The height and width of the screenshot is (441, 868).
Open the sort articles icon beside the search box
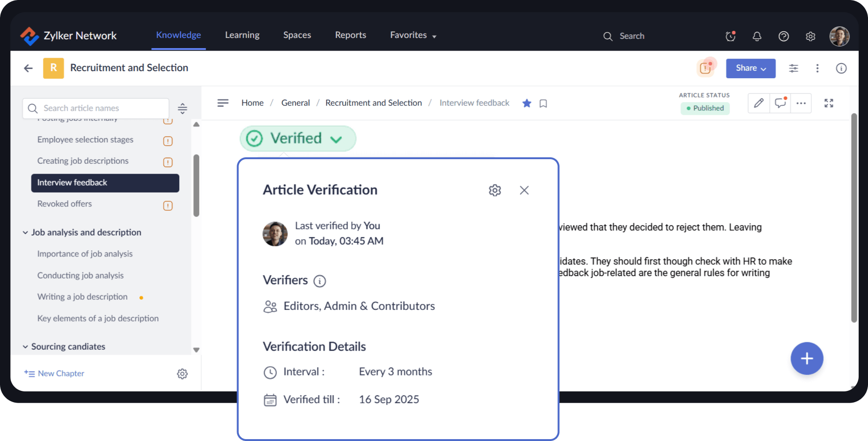[x=182, y=108]
